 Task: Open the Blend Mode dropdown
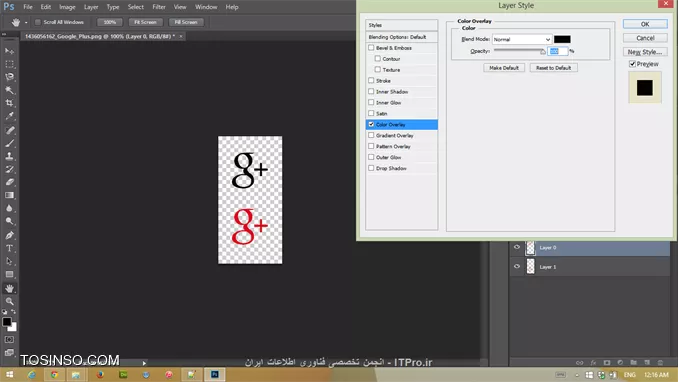click(522, 39)
